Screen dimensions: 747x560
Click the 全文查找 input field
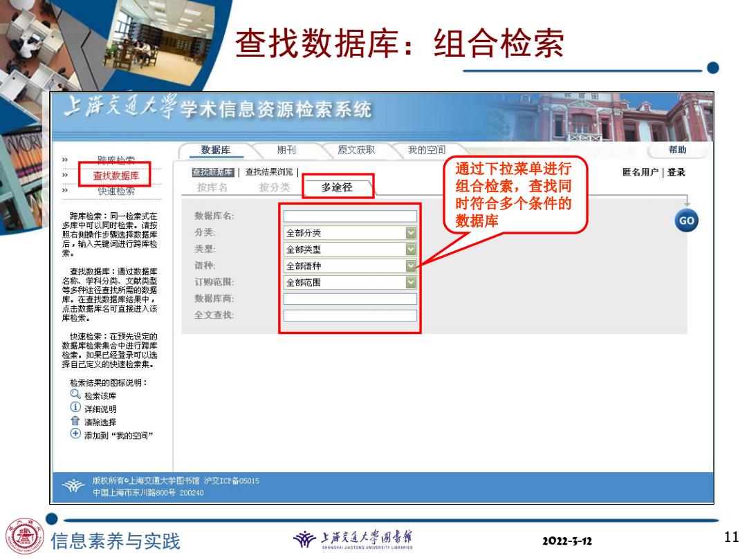tap(350, 315)
